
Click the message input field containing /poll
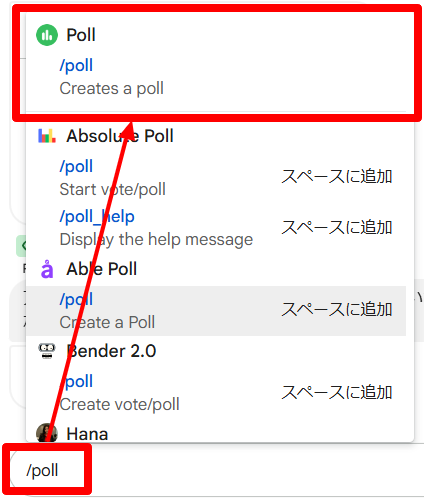[x=217, y=471]
